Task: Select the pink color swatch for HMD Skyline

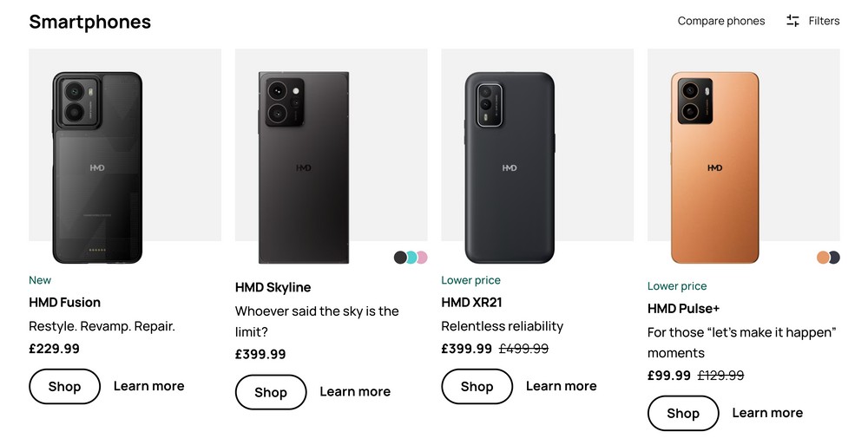Action: pyautogui.click(x=423, y=258)
